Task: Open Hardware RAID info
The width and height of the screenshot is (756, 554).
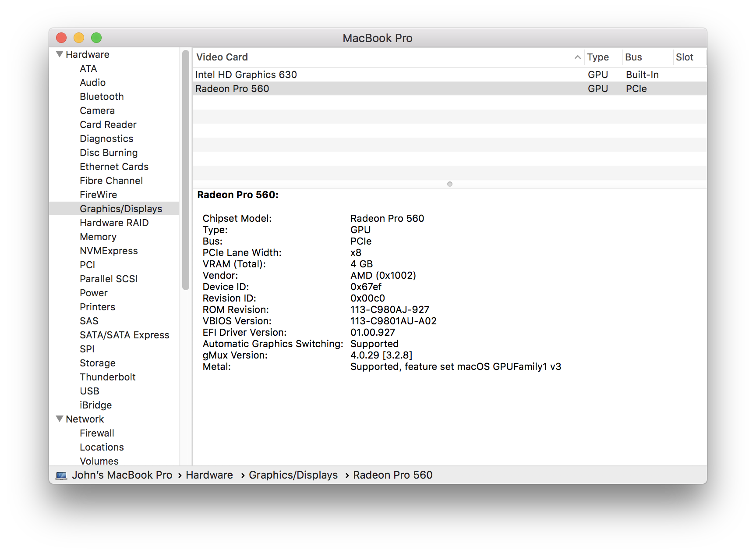Action: pyautogui.click(x=114, y=223)
